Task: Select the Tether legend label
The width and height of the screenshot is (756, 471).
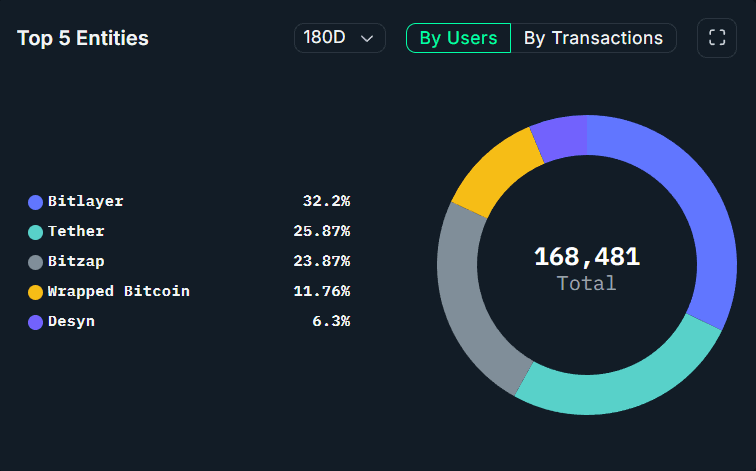Action: (76, 231)
